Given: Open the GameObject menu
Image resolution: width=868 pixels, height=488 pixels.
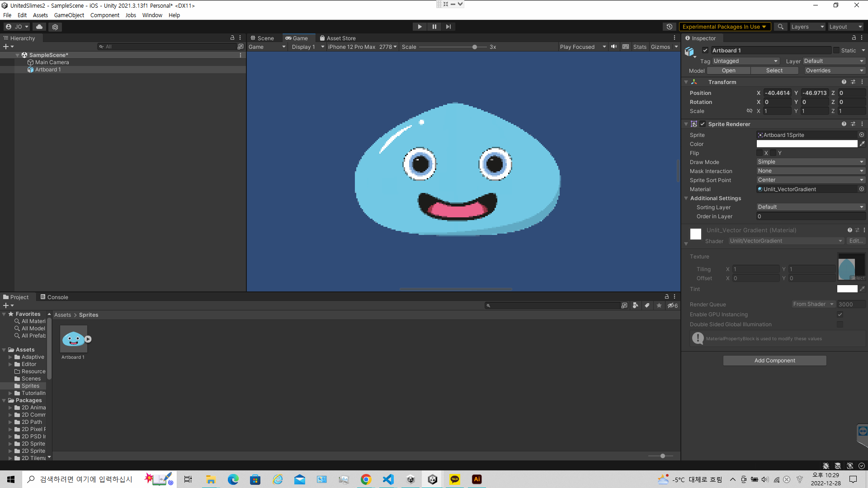Looking at the screenshot, I should [69, 15].
